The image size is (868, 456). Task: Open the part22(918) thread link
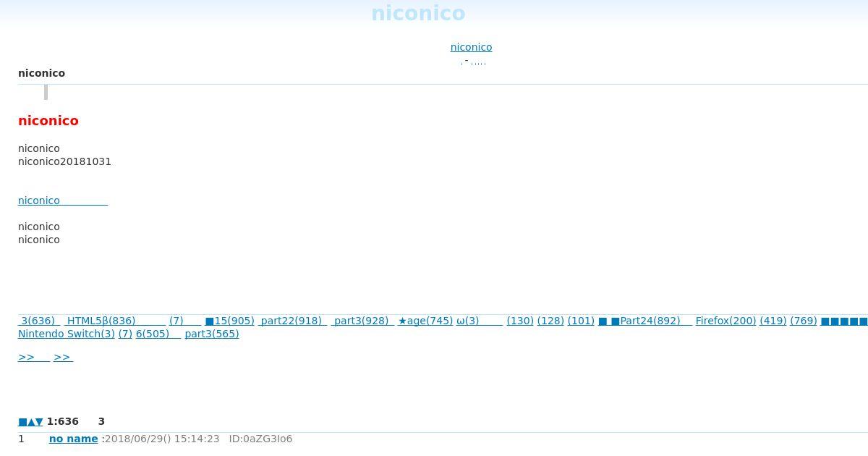[292, 321]
